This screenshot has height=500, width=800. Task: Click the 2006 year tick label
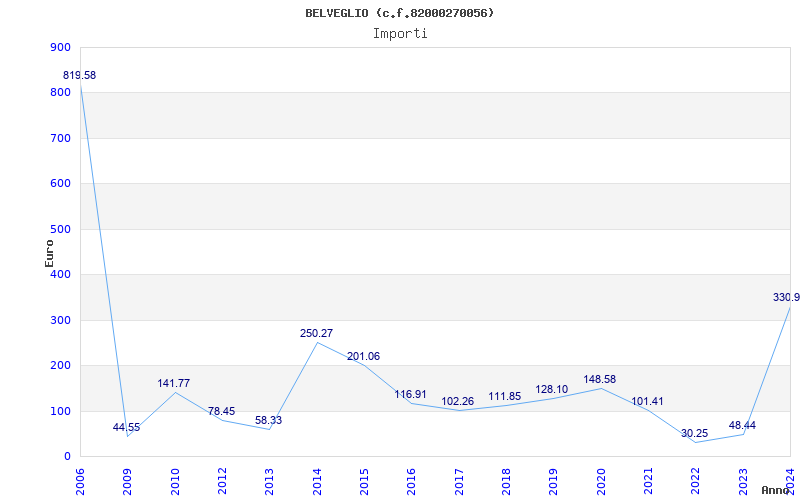tap(80, 482)
